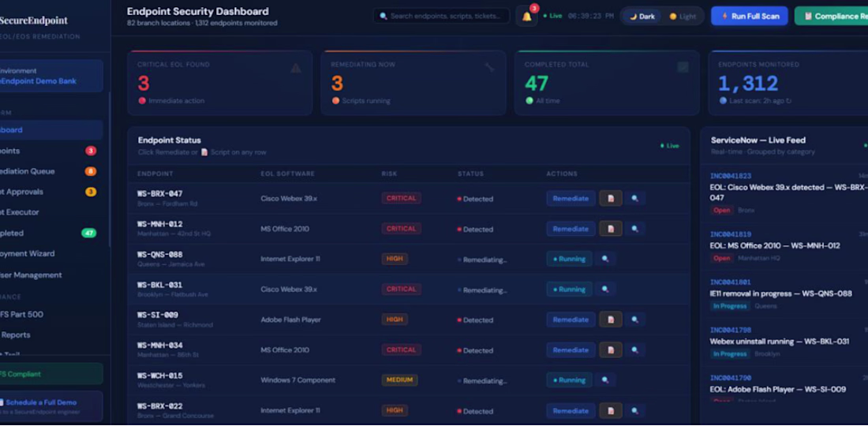
Task: Start a scan with Run Full Scan
Action: [x=750, y=16]
